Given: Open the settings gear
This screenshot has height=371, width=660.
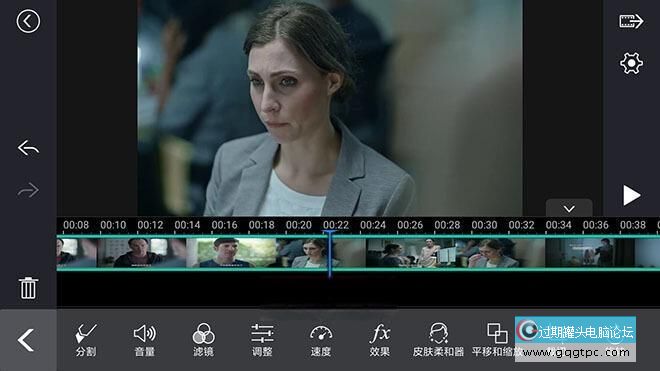Looking at the screenshot, I should [631, 63].
